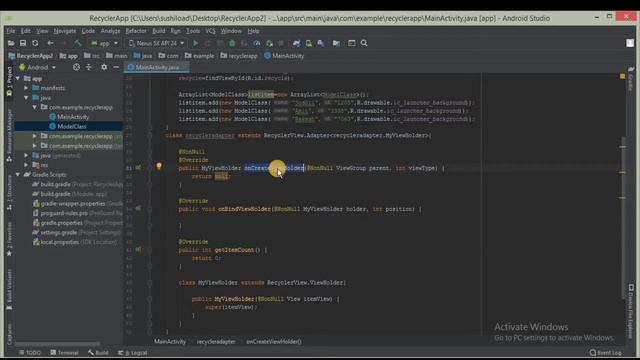The image size is (640, 360).
Task: Open the Refactor menu
Action: tap(136, 31)
